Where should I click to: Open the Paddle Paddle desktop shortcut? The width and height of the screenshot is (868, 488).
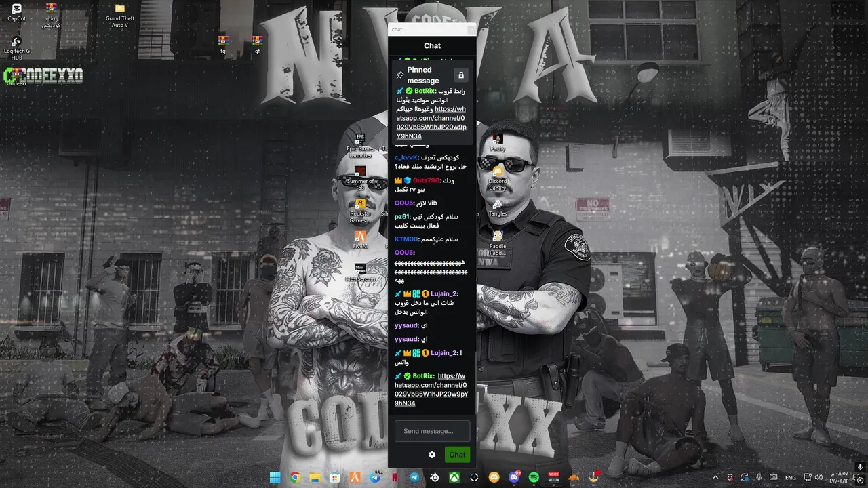pos(498,243)
